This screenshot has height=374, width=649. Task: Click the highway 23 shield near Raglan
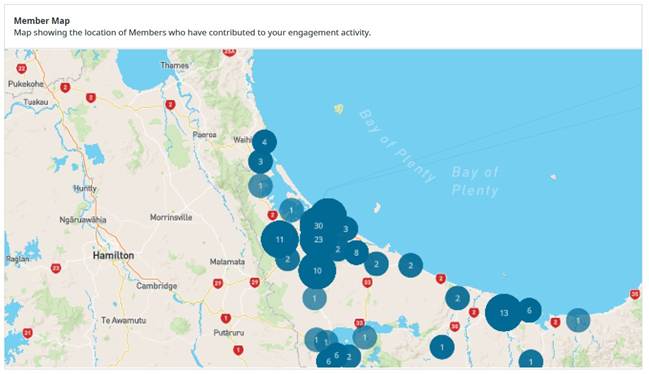56,269
